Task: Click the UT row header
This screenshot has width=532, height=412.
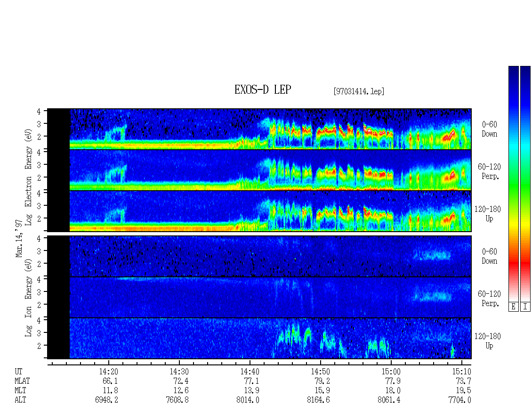Action: tap(19, 372)
